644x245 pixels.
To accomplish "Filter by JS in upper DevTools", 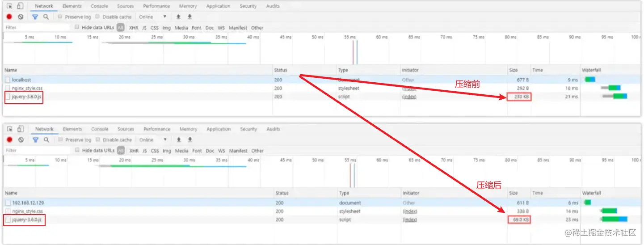I will 144,28.
